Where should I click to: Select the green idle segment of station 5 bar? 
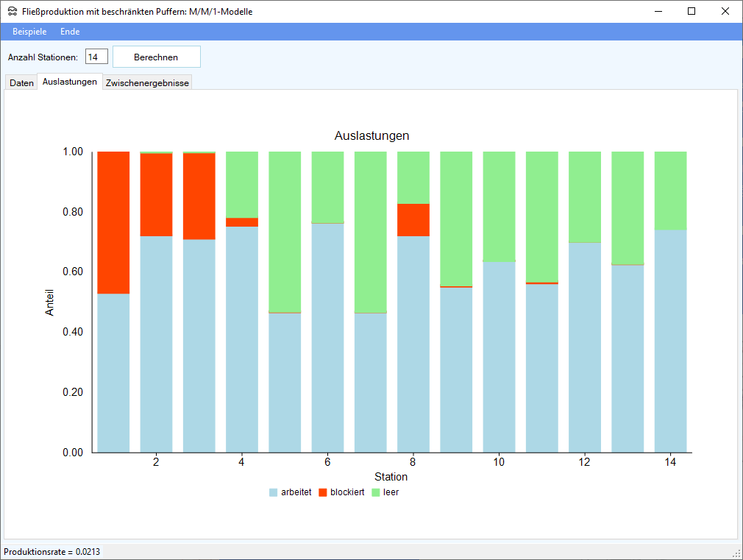point(285,232)
